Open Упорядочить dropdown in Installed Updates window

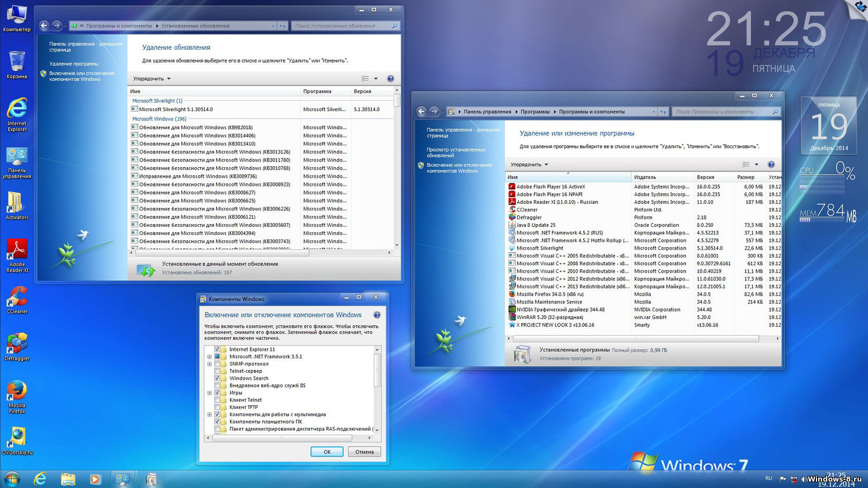[152, 79]
